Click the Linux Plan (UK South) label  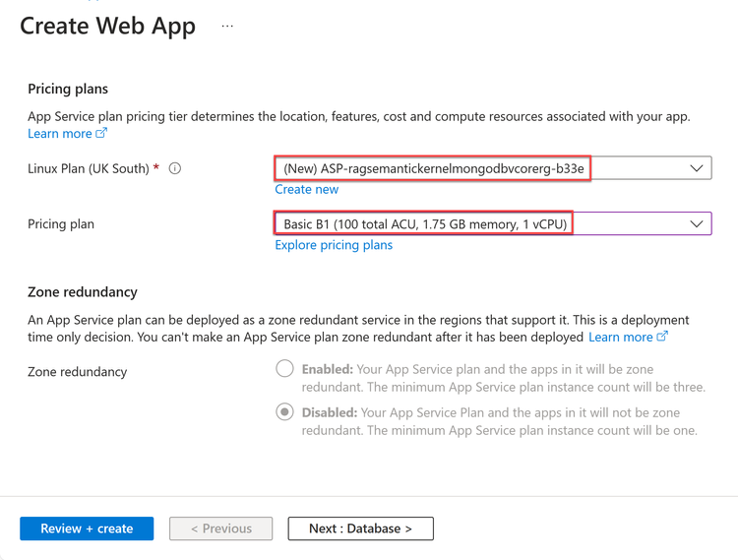pyautogui.click(x=90, y=168)
